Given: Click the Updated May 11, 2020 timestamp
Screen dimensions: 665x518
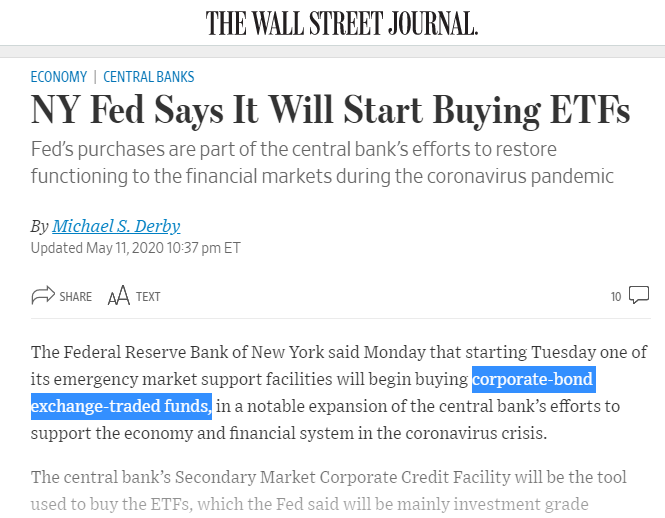Looking at the screenshot, I should 136,248.
